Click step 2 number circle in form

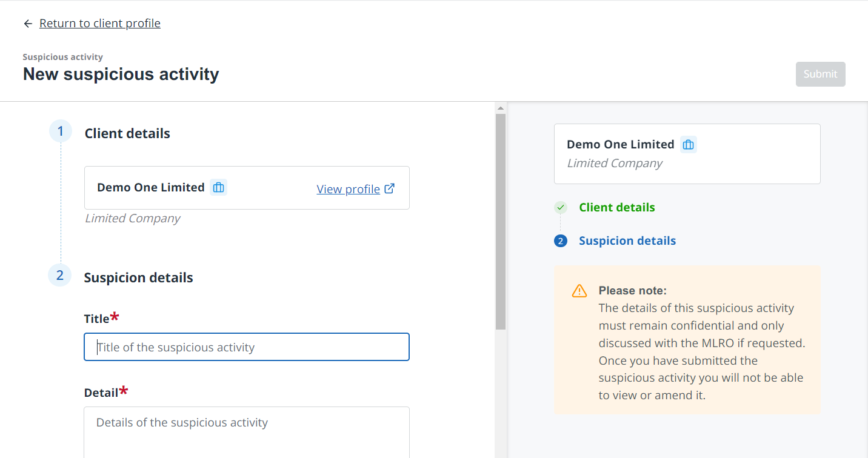tap(59, 275)
